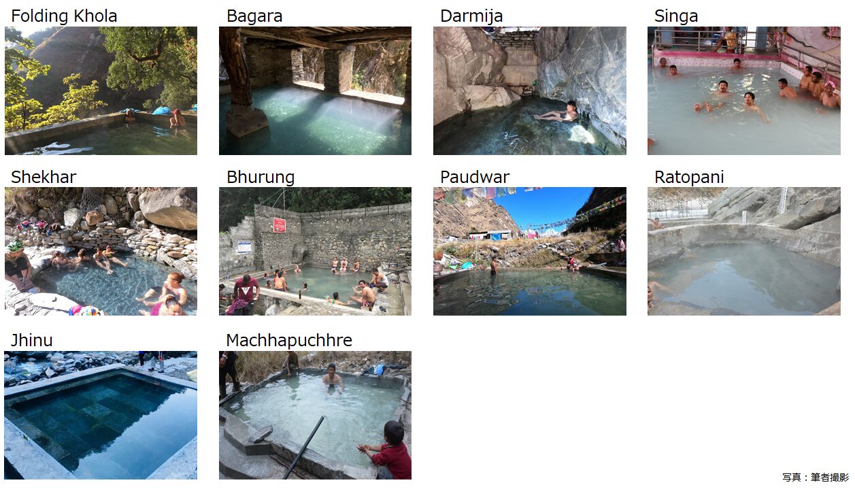This screenshot has width=855, height=504.
Task: Click the Jhinu tiled pool photo
Action: point(101,415)
